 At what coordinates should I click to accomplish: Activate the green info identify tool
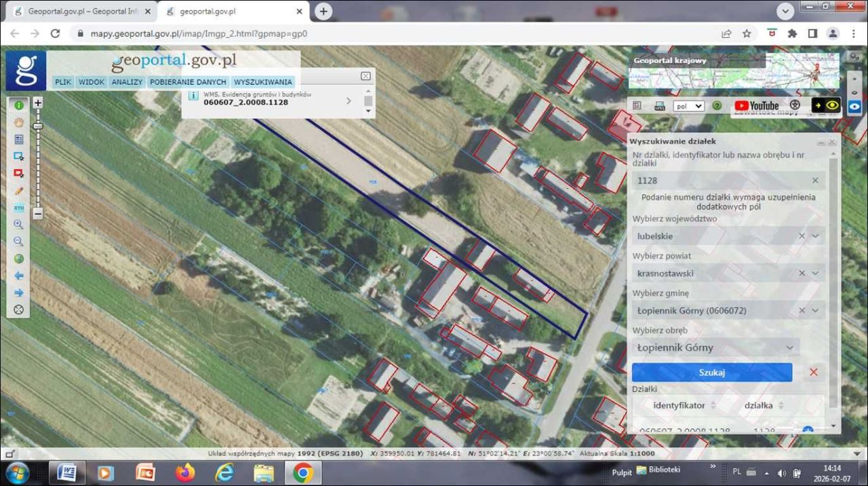(x=18, y=105)
